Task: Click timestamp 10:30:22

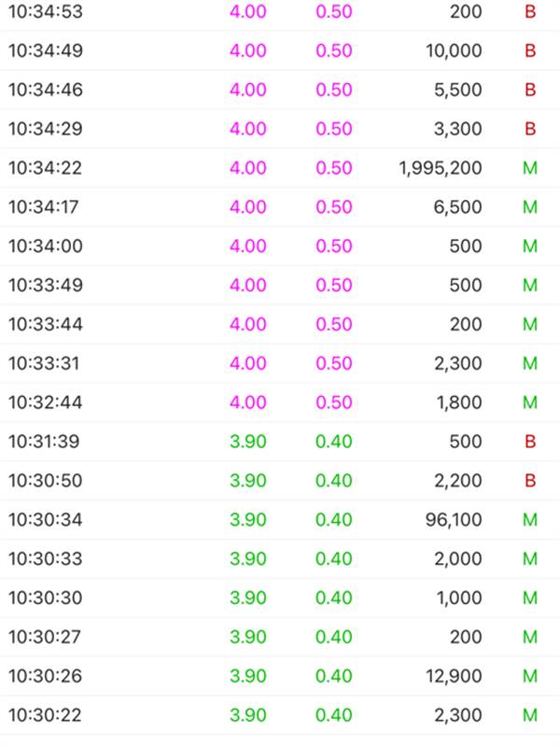Action: pos(45,715)
